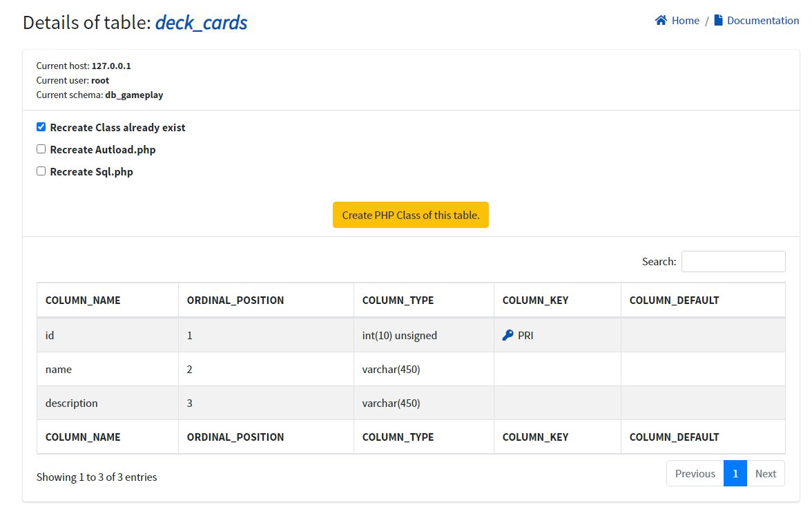Click the Home icon in breadcrumb
Image resolution: width=812 pixels, height=514 pixels.
click(661, 21)
